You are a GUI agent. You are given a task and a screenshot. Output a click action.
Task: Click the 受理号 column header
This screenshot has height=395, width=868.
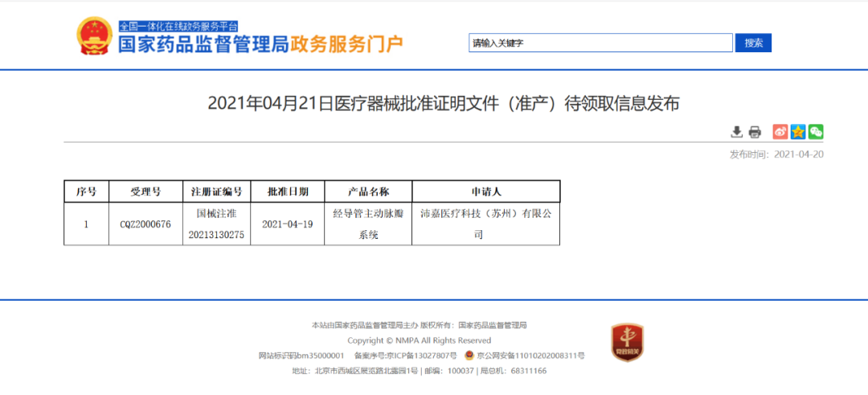(x=145, y=191)
